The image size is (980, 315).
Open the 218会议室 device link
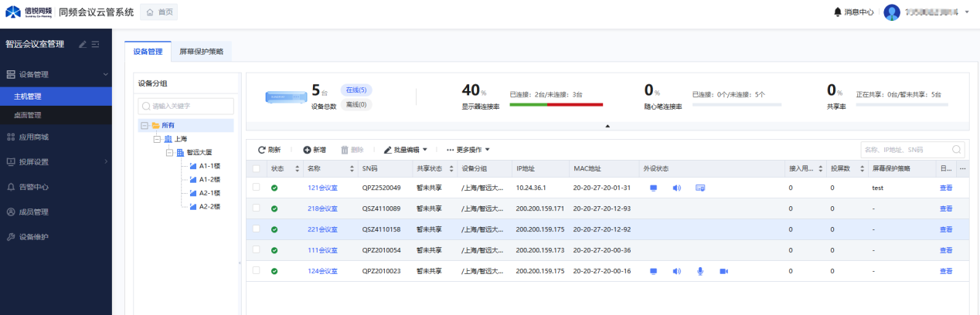point(322,208)
